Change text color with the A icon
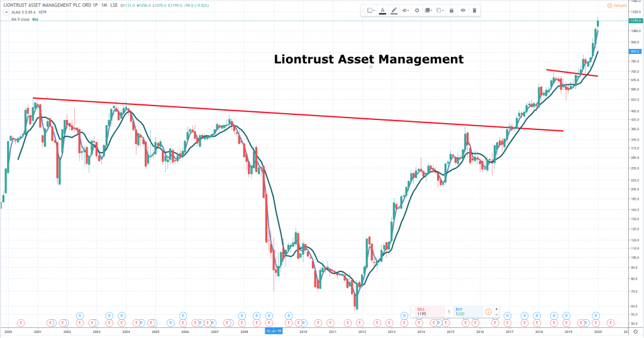Screen dimensions: 644x338 pos(382,10)
